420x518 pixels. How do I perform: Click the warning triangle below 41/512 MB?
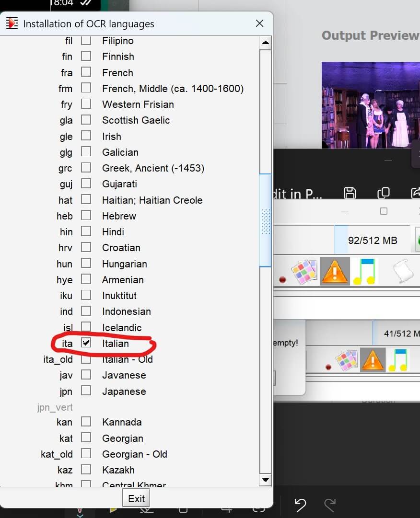[x=373, y=360]
